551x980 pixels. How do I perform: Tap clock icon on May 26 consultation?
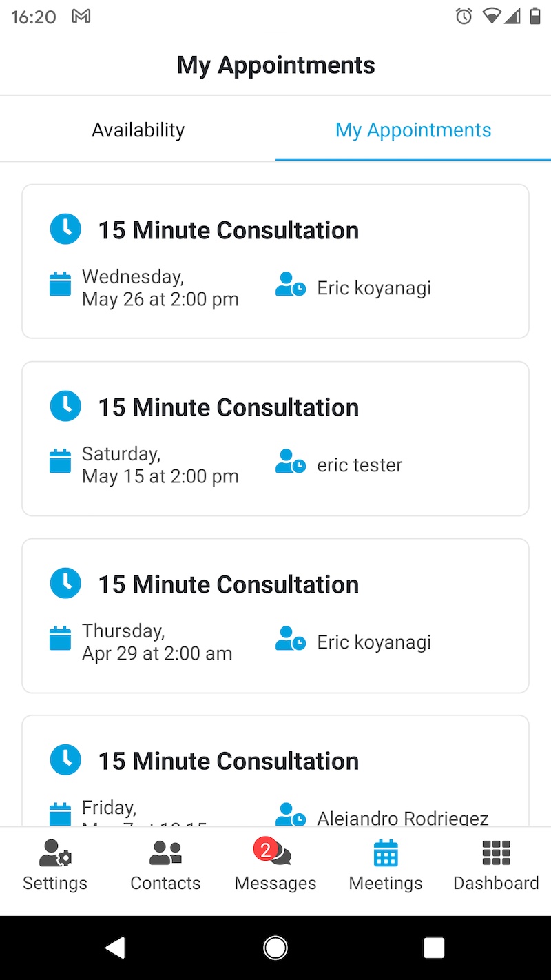pos(65,229)
